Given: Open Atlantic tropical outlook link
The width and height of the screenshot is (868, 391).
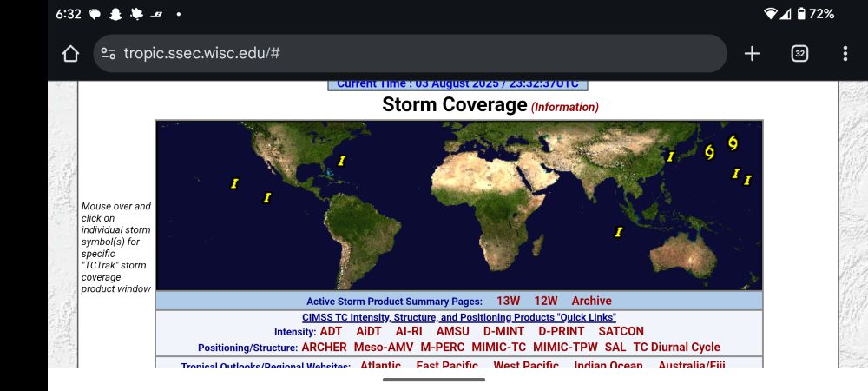Looking at the screenshot, I should [380, 365].
